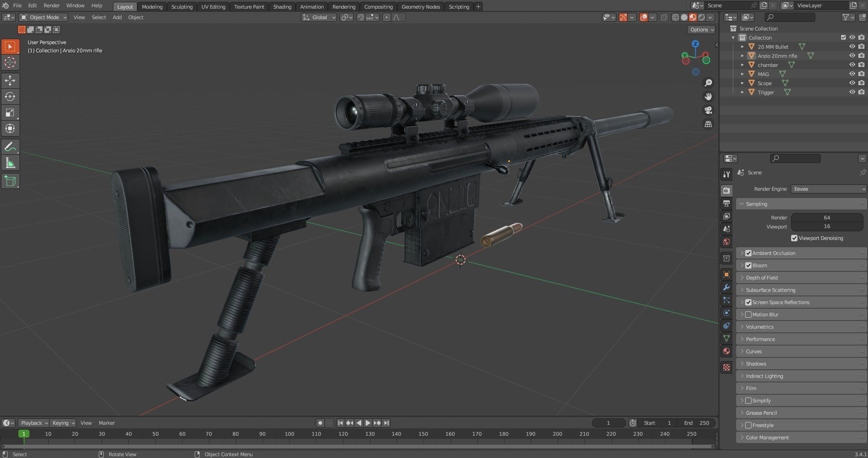The height and width of the screenshot is (458, 868).
Task: Add a new workspace tab
Action: click(x=478, y=7)
